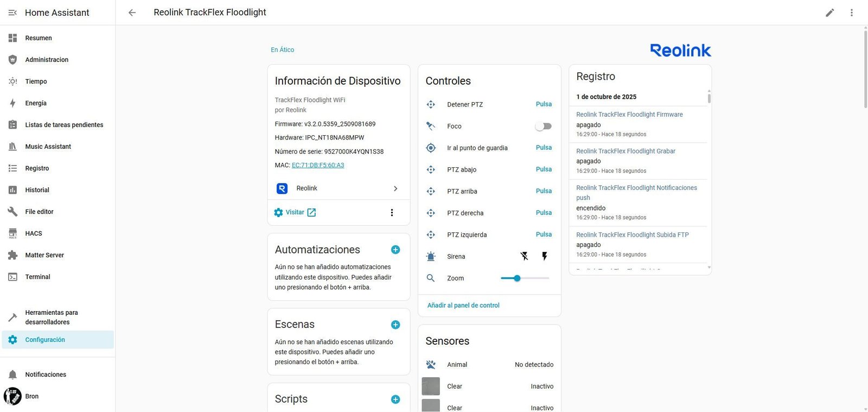Add an automation with the plus icon
Image resolution: width=868 pixels, height=412 pixels.
[395, 250]
